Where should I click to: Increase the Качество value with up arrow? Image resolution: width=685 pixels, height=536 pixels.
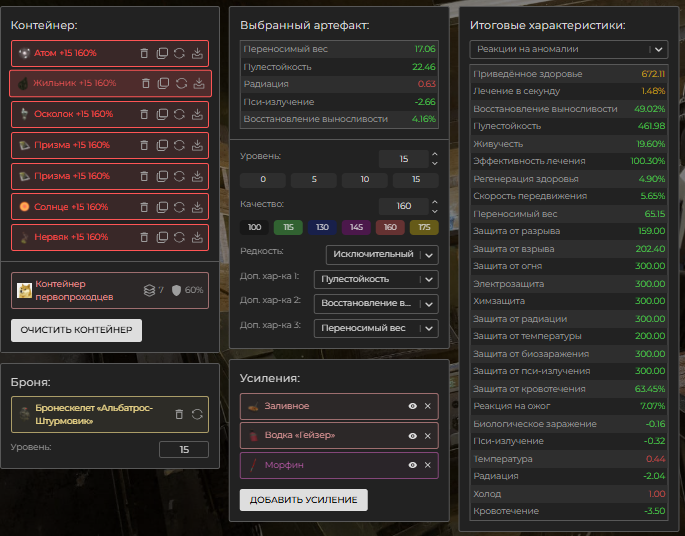click(x=435, y=202)
